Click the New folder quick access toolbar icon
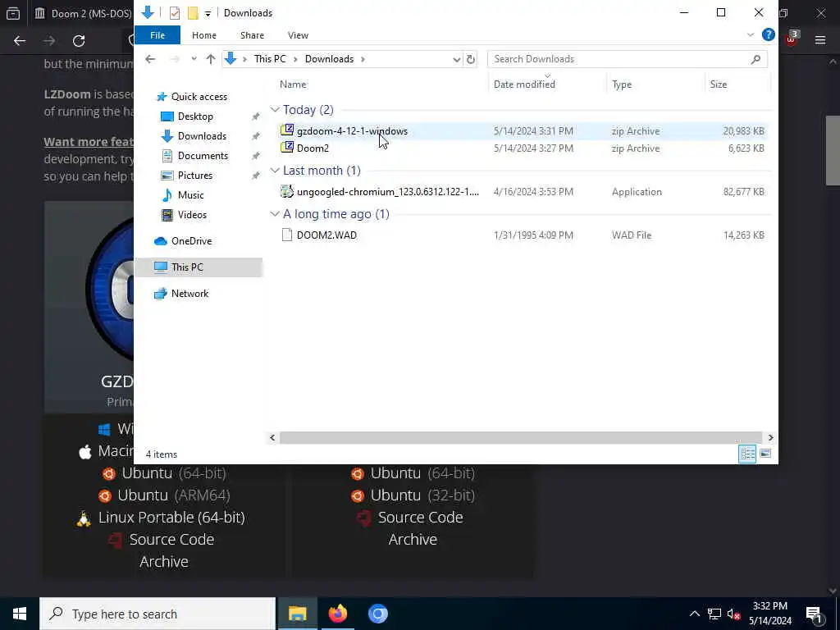 coord(193,13)
